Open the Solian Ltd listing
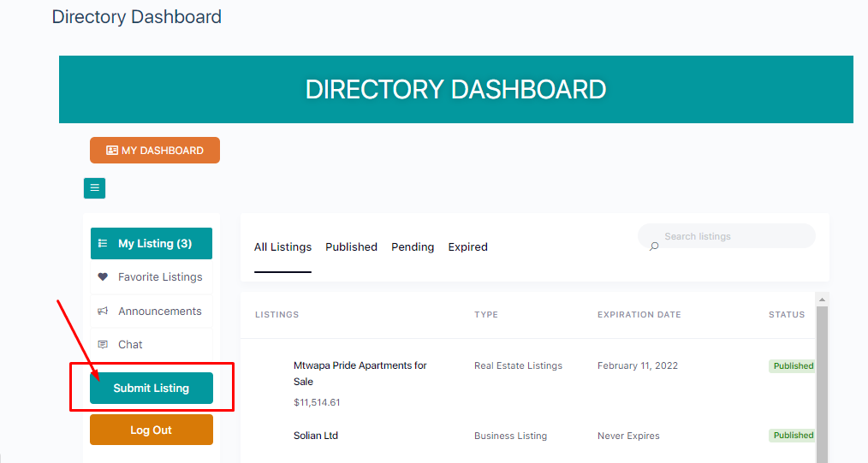This screenshot has height=463, width=868. pyautogui.click(x=316, y=436)
